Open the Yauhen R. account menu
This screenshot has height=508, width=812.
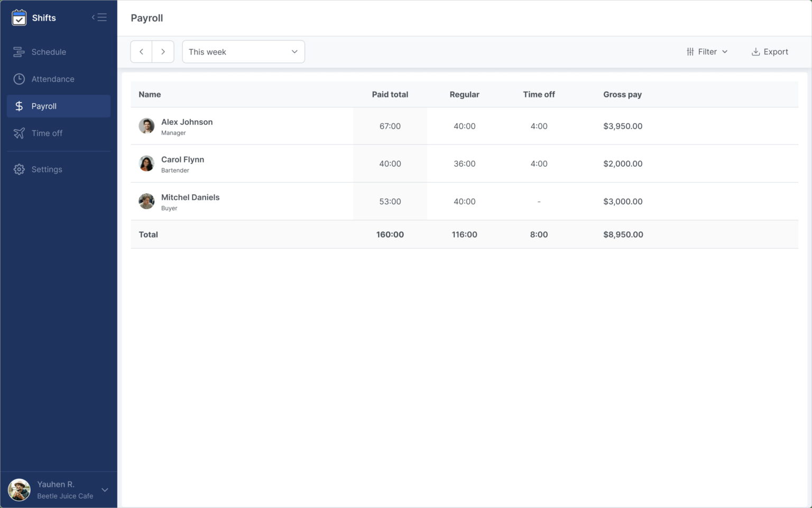[58, 489]
